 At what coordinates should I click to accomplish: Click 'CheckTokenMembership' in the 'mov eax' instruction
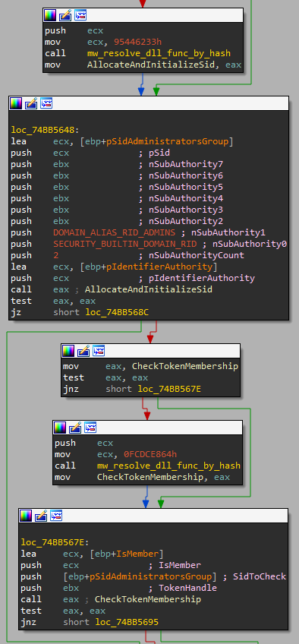[x=185, y=366]
